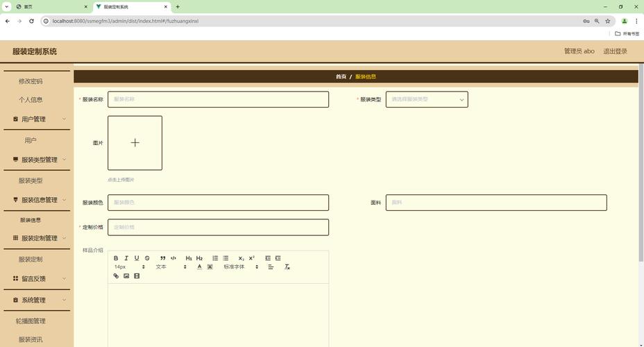
Task: Click the insert image icon in editor
Action: (x=126, y=276)
